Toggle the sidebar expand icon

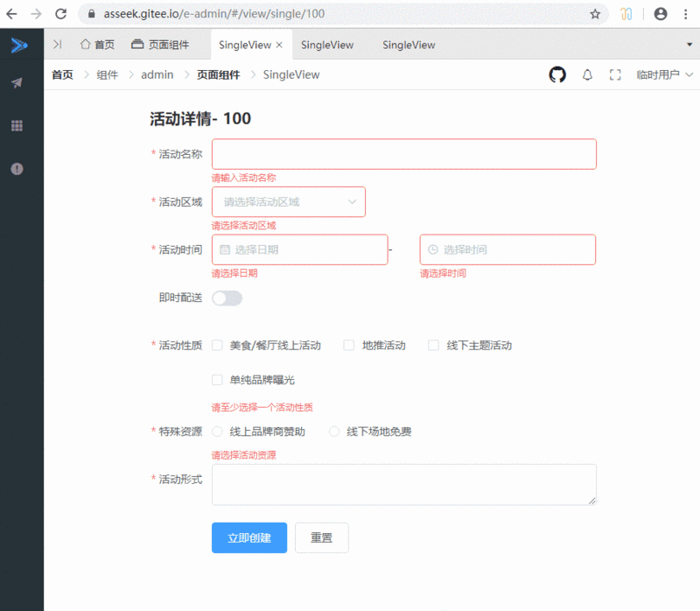point(58,45)
